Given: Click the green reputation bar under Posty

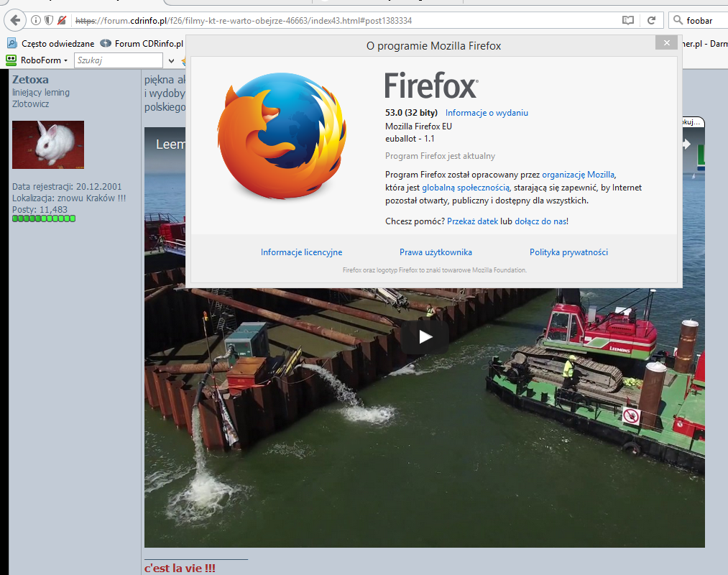Looking at the screenshot, I should pos(44,218).
